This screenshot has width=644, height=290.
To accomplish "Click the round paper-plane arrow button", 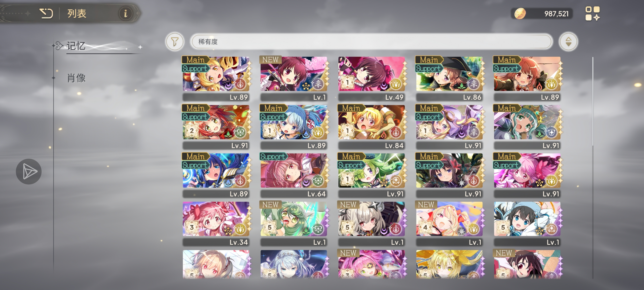I will click(29, 172).
